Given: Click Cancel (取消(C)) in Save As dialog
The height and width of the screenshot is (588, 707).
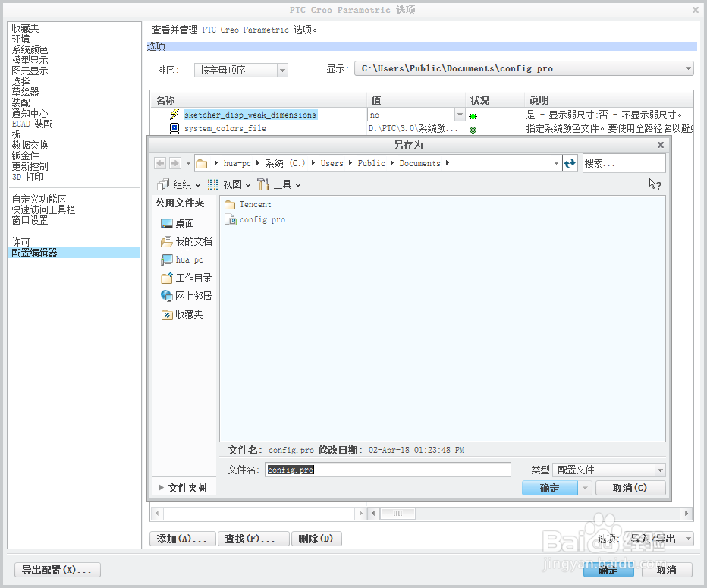Looking at the screenshot, I should [630, 488].
